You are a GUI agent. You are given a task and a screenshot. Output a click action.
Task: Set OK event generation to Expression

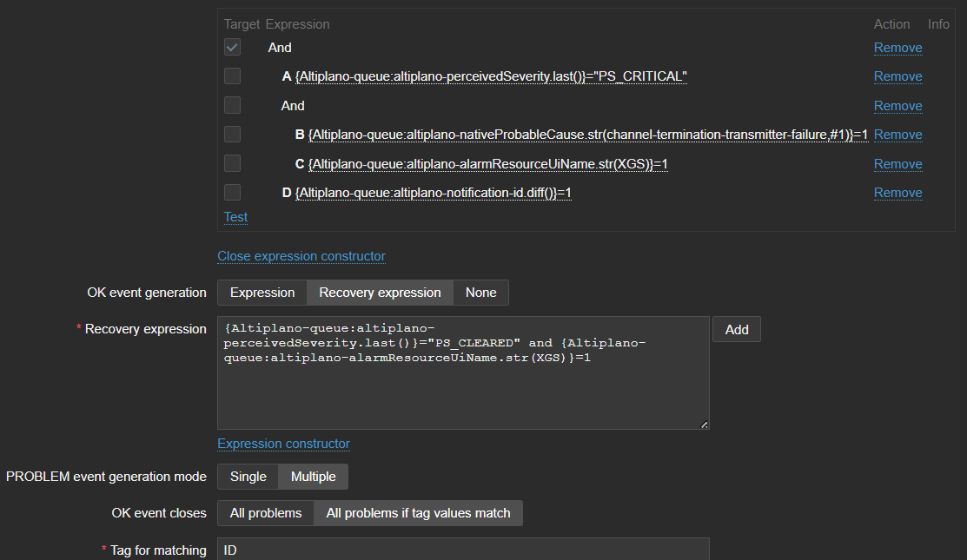[x=262, y=293]
